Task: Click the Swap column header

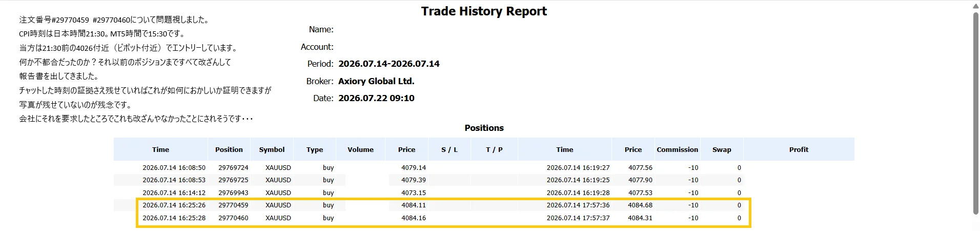Action: click(x=722, y=149)
